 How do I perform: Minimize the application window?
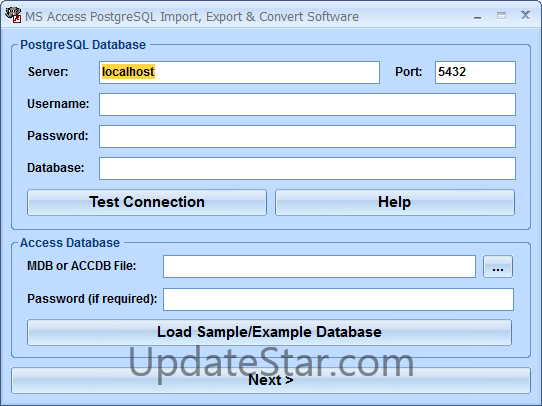click(x=477, y=16)
